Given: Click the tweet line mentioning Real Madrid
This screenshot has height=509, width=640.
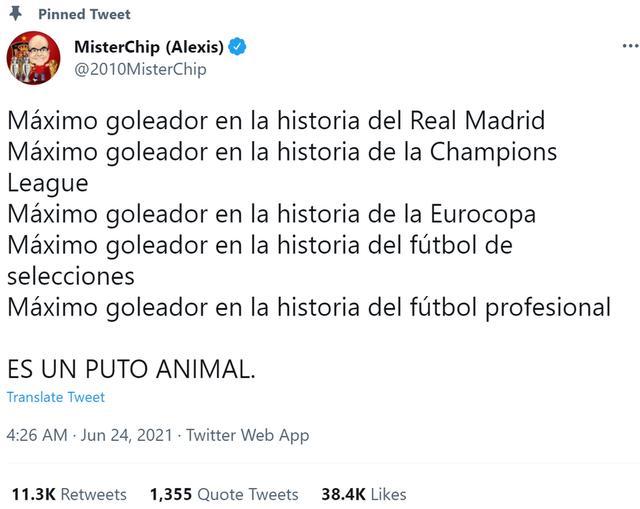Looking at the screenshot, I should [x=276, y=121].
